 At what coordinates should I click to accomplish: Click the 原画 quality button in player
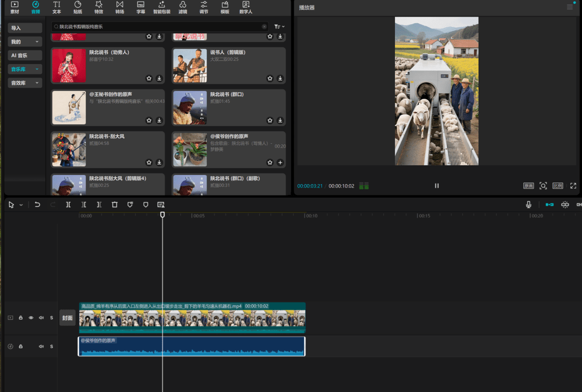click(x=529, y=186)
